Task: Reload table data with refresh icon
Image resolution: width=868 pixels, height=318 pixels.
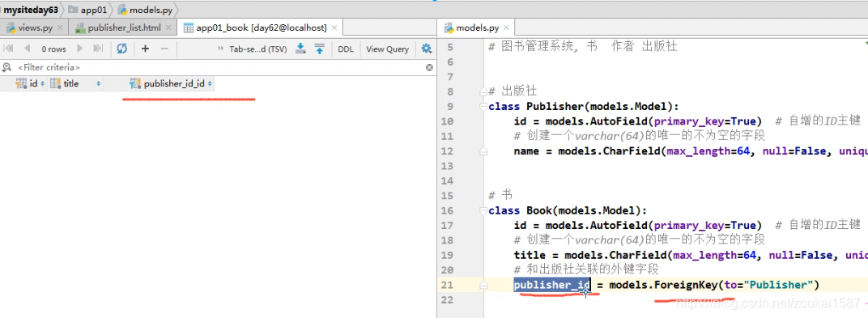Action: tap(121, 49)
